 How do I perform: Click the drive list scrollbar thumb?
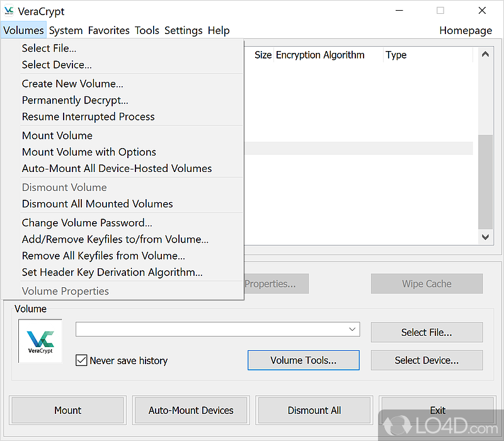pyautogui.click(x=485, y=182)
